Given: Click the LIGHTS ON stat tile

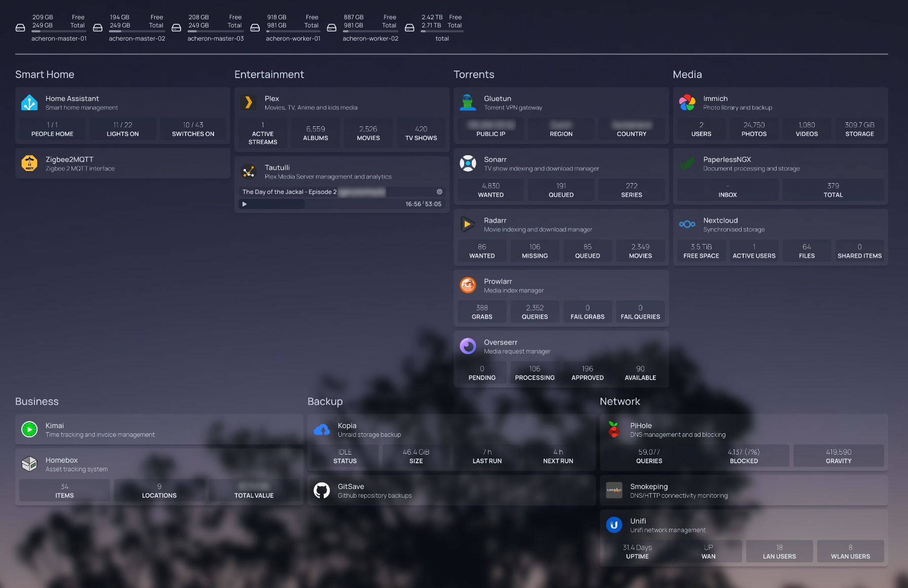Looking at the screenshot, I should coord(123,129).
